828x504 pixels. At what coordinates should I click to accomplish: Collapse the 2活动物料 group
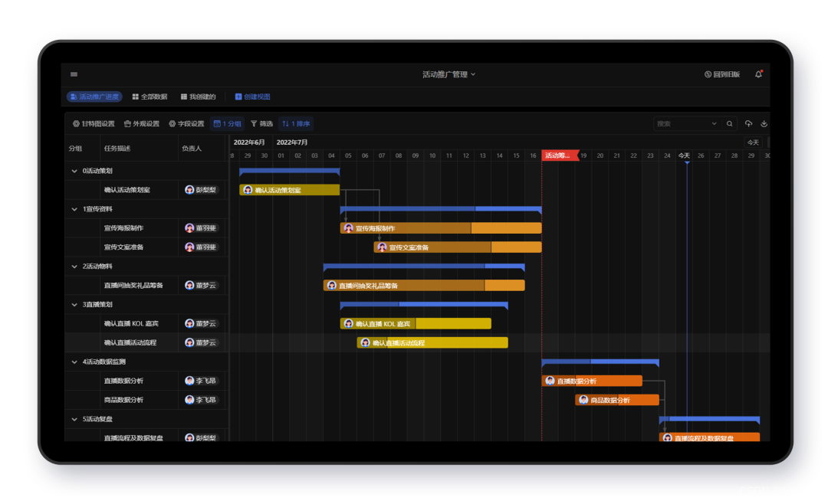pyautogui.click(x=74, y=267)
